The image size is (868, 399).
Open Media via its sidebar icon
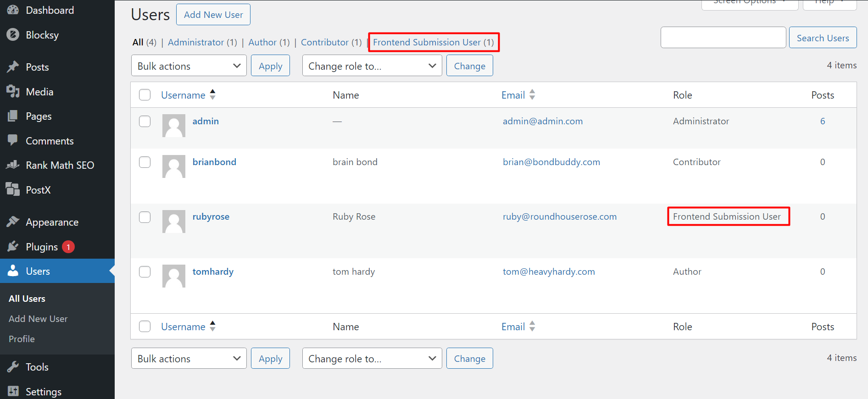(x=13, y=92)
